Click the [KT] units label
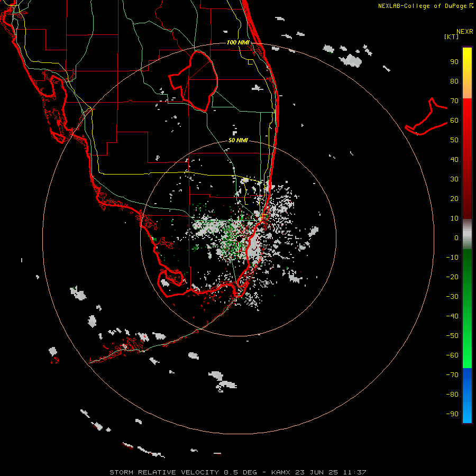The height and width of the screenshot is (476, 476). (x=452, y=36)
